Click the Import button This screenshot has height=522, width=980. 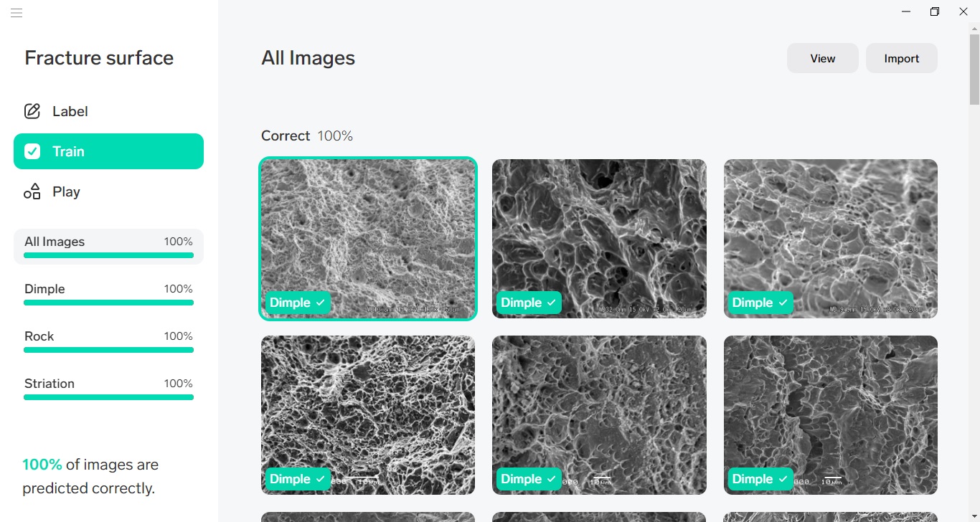[x=902, y=59]
